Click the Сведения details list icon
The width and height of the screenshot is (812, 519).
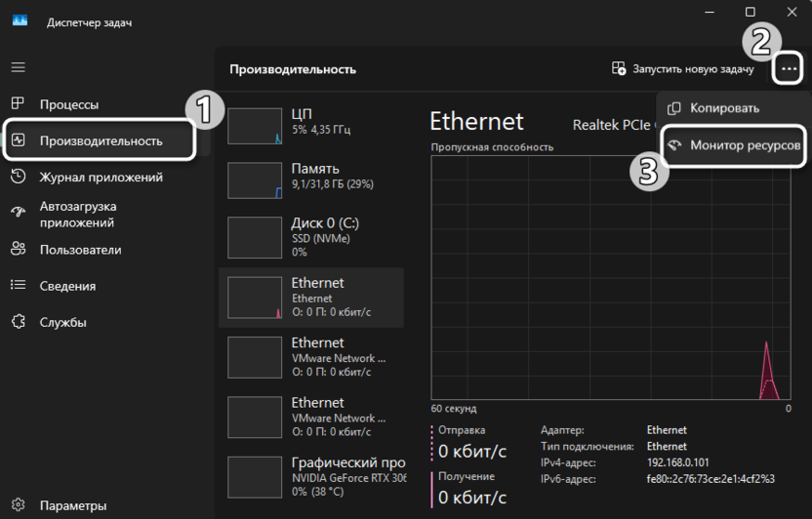[19, 286]
